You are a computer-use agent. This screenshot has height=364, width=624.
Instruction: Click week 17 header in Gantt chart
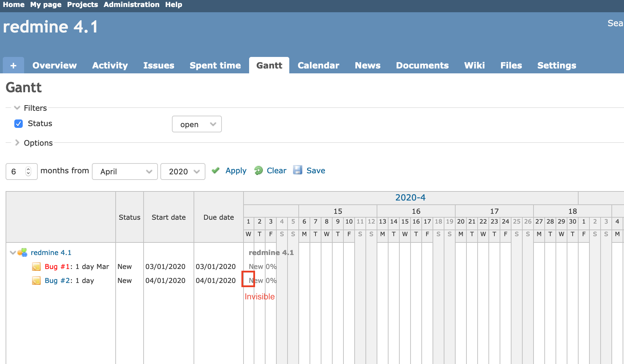tap(494, 211)
